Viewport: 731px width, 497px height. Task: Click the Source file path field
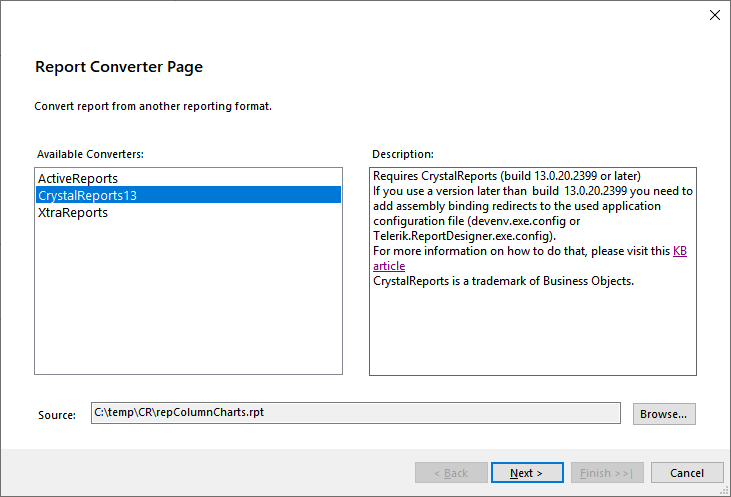pos(356,413)
